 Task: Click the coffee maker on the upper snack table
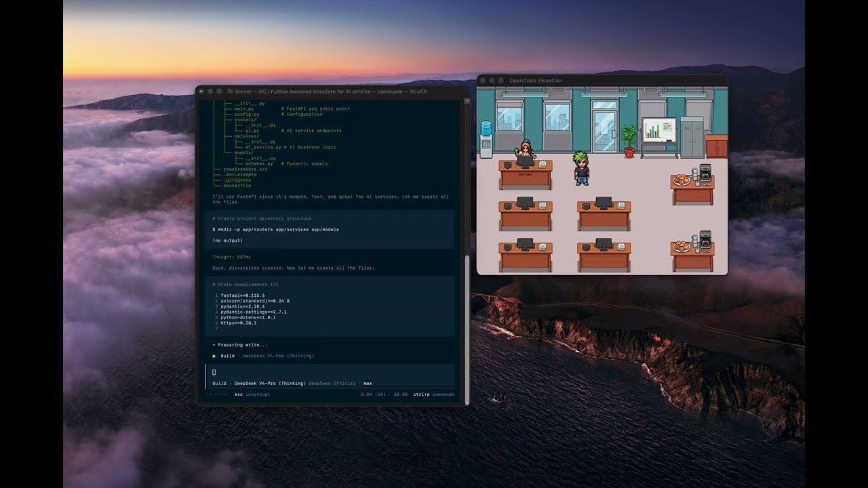click(x=705, y=172)
